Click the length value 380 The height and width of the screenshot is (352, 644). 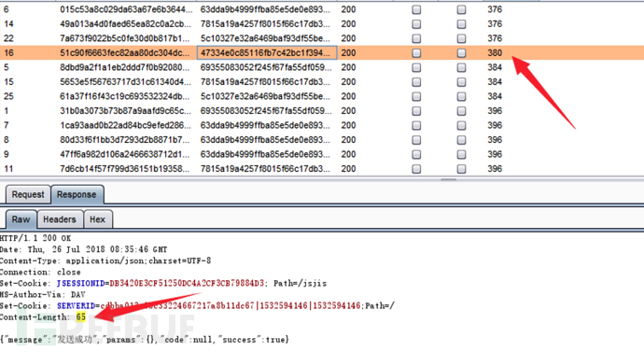pos(495,53)
